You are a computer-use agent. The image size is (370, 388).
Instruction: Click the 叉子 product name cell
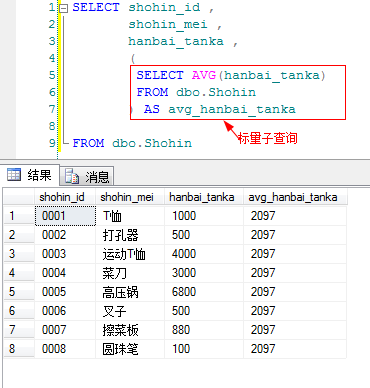[130, 311]
